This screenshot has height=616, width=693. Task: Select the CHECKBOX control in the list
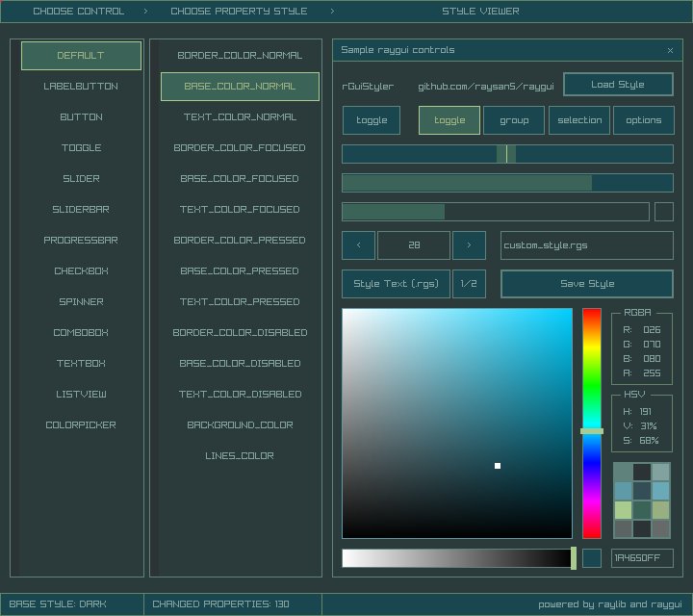[81, 271]
